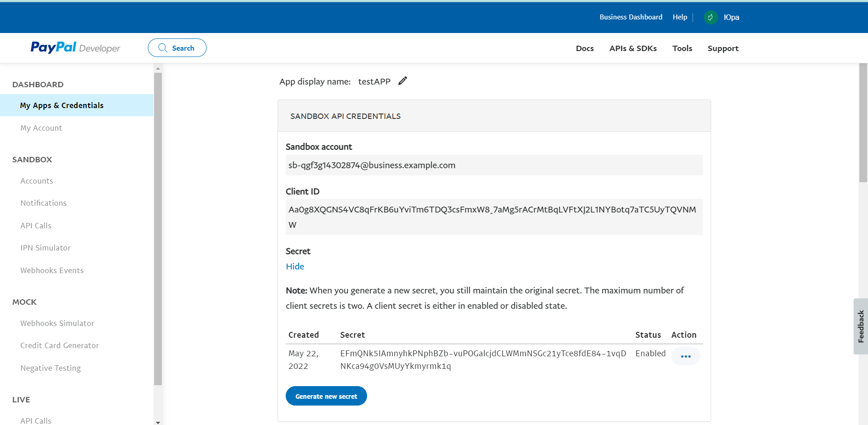
Task: Click the secret value starting EFmQNk5I
Action: click(x=483, y=359)
